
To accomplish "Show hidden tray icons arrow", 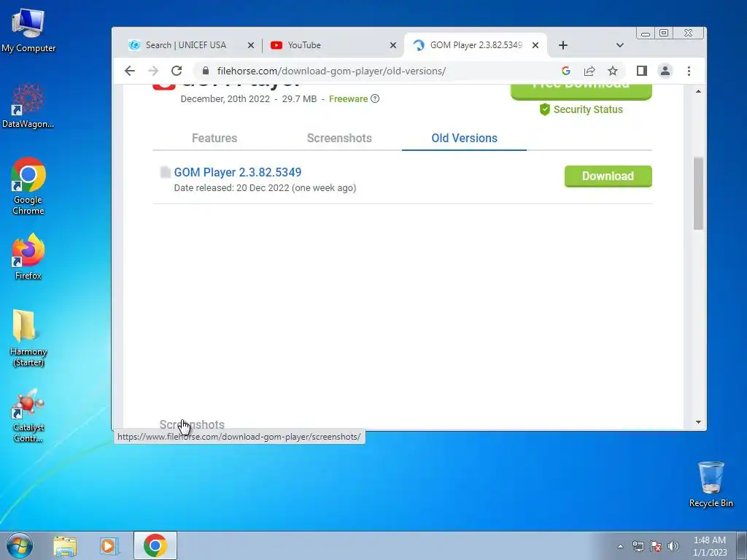I will [x=620, y=546].
